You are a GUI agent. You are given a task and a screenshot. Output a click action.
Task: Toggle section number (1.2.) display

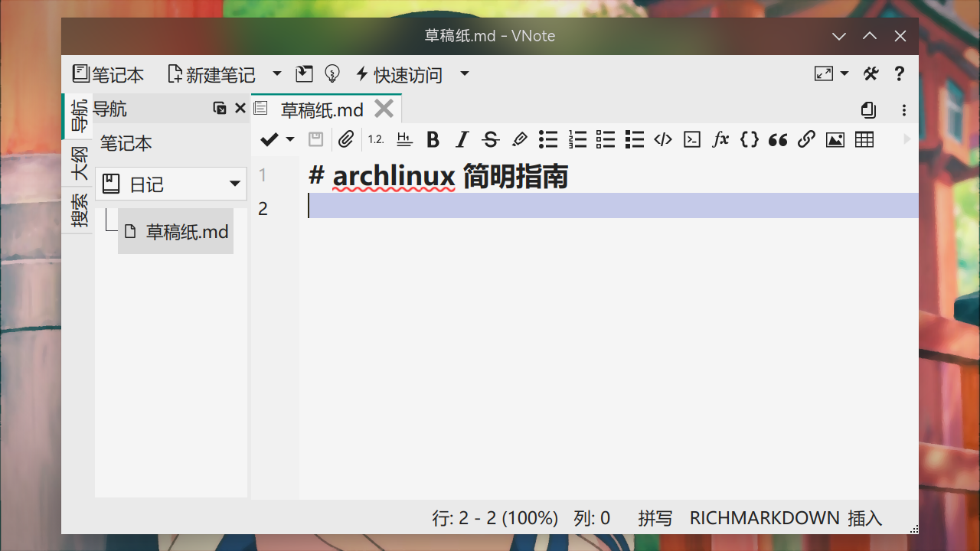375,139
